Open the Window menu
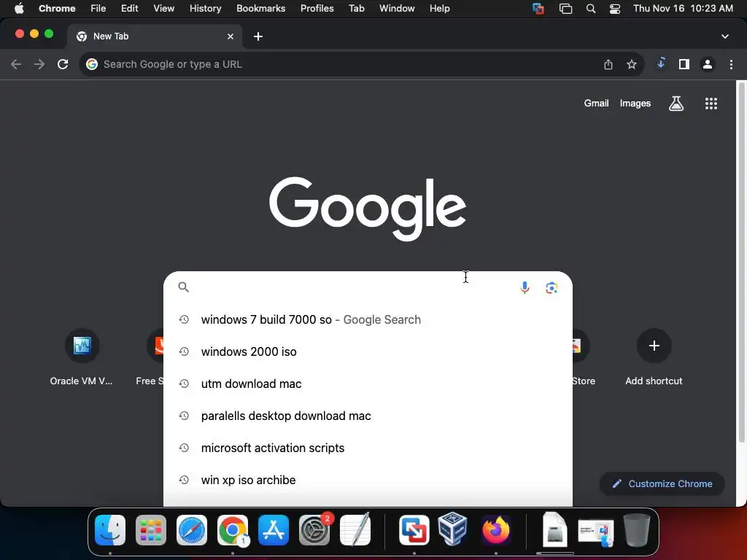 coord(397,8)
